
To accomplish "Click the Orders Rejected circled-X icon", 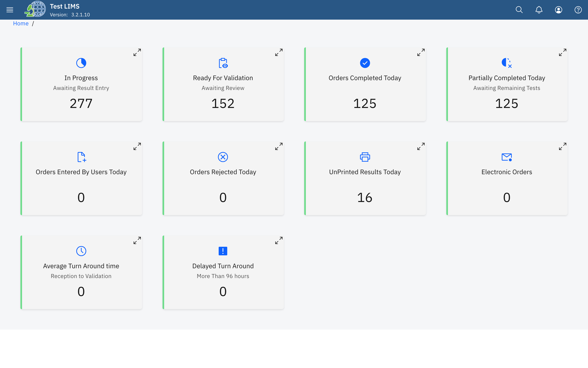I will [223, 157].
